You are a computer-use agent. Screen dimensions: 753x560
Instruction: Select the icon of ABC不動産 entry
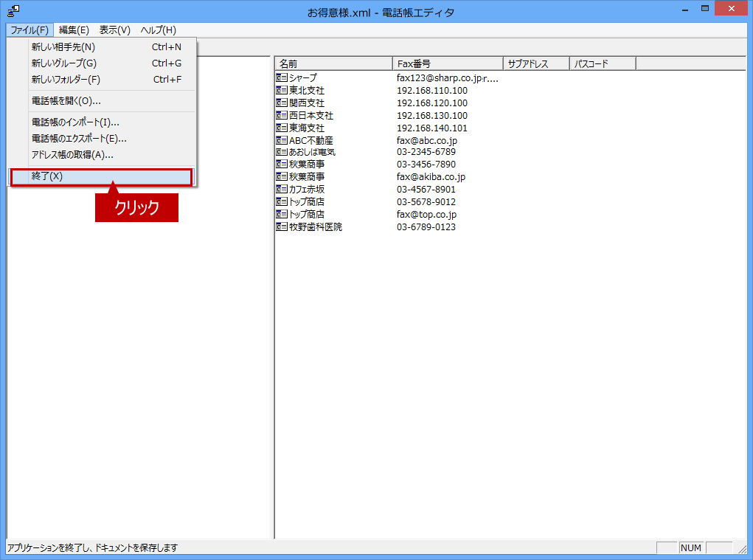tap(282, 140)
